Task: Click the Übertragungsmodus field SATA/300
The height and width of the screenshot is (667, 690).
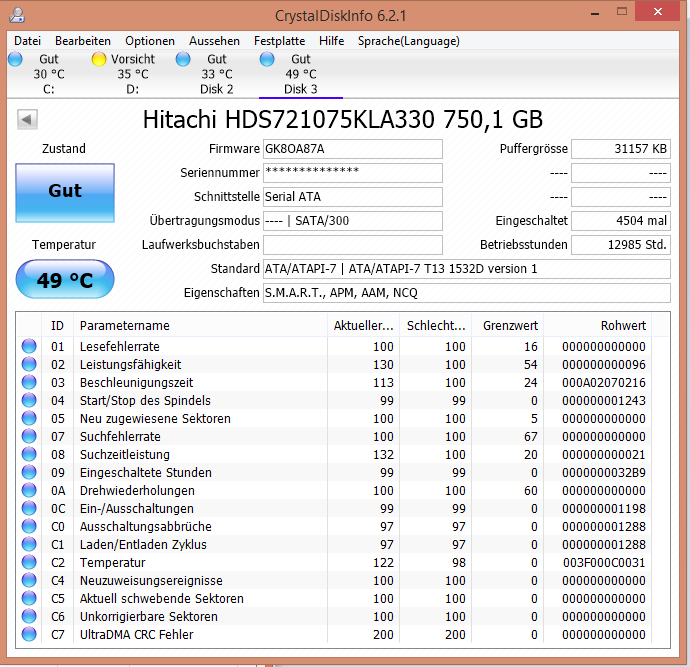Action: tap(353, 221)
